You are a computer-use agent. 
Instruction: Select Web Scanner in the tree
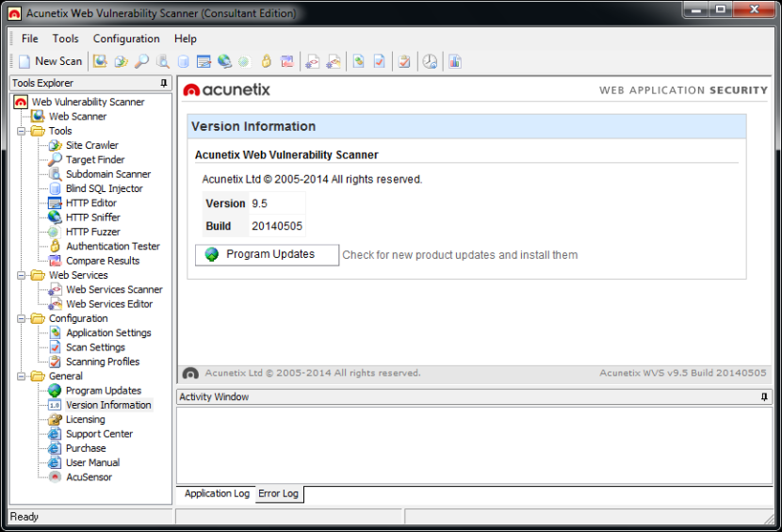tap(78, 116)
